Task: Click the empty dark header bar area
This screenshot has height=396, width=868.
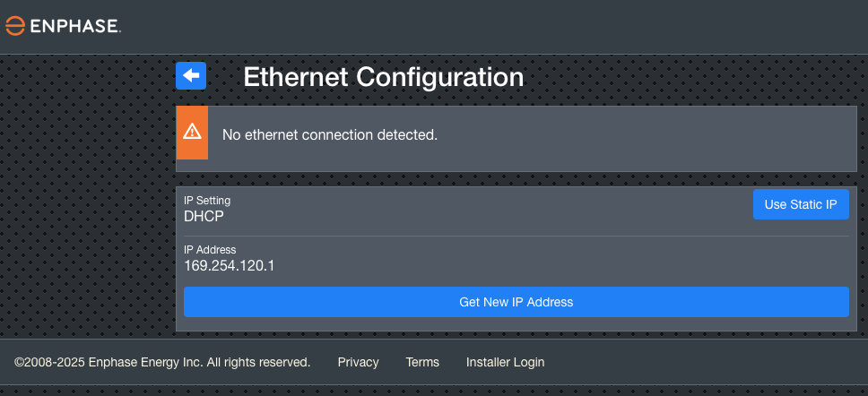Action: (493, 27)
